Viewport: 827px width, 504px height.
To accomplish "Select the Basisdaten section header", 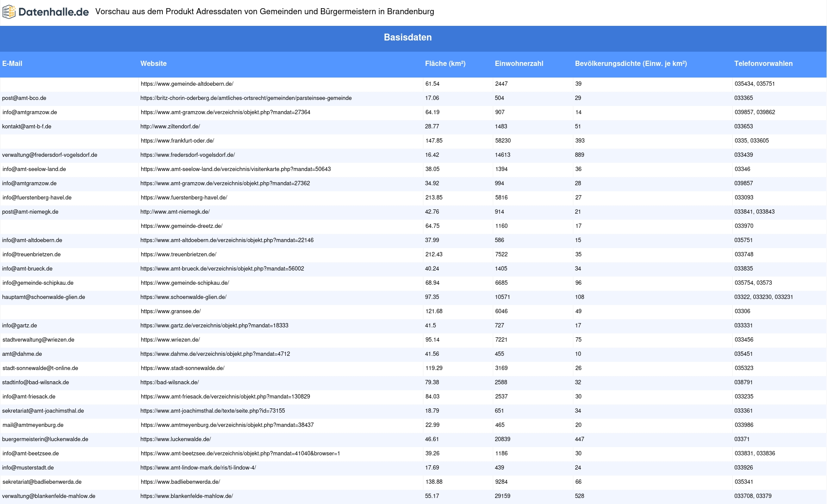I will pyautogui.click(x=408, y=37).
